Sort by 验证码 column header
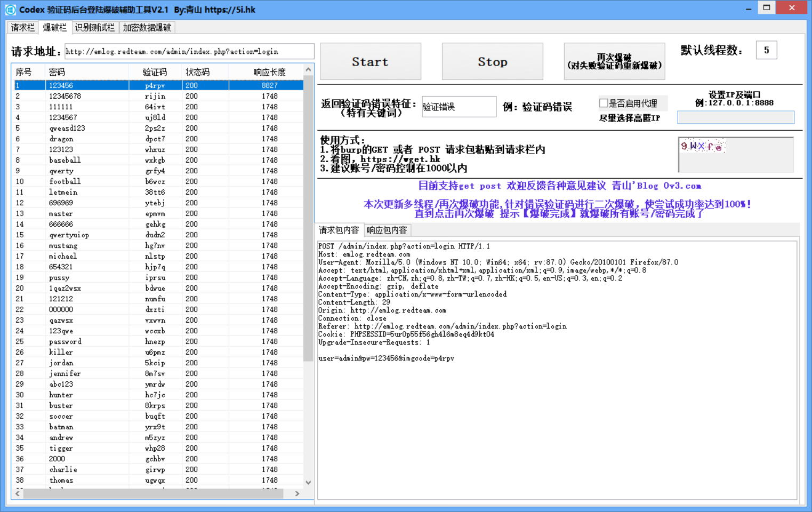The height and width of the screenshot is (512, 812). 155,72
